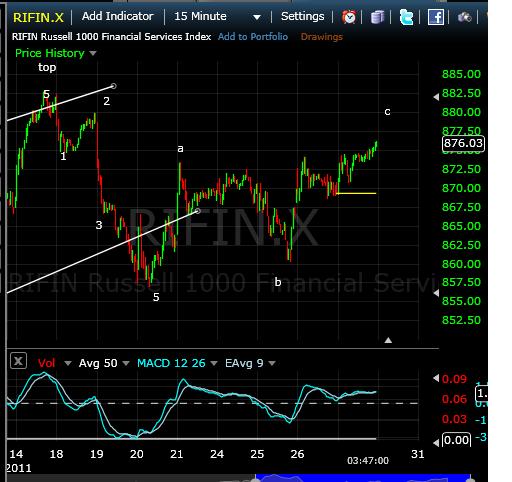Open the 15 Minute timeframe dropdown
Screen dimensions: 512x482
pyautogui.click(x=217, y=16)
